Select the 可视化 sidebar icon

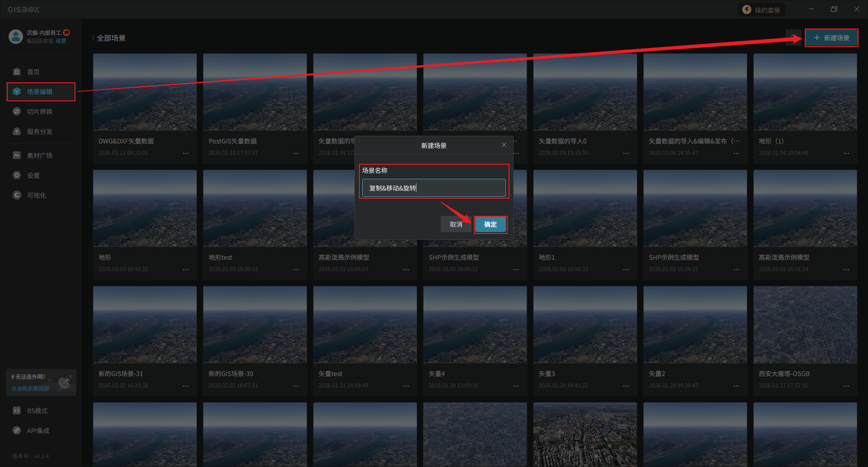tap(17, 195)
